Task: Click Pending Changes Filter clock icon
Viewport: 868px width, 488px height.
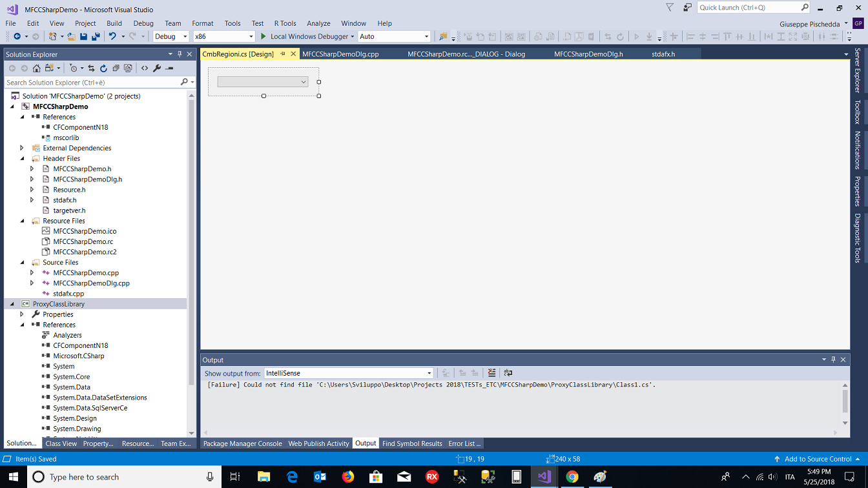Action: click(x=73, y=68)
